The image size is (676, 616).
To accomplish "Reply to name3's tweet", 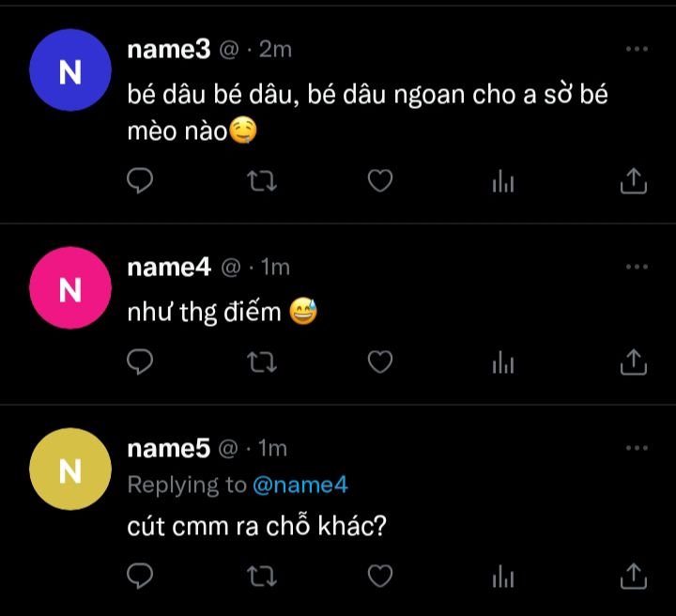I will click(x=140, y=180).
